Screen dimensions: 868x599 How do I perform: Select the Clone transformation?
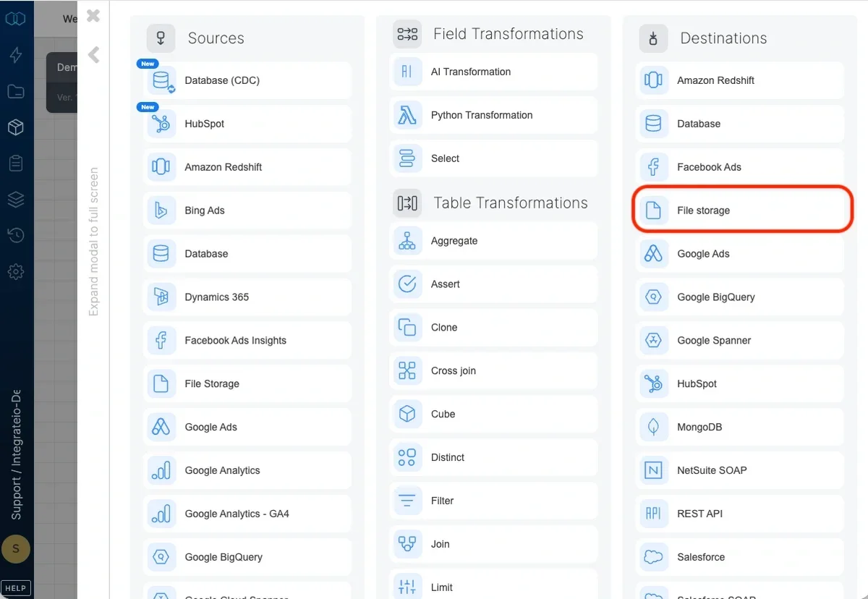click(494, 328)
